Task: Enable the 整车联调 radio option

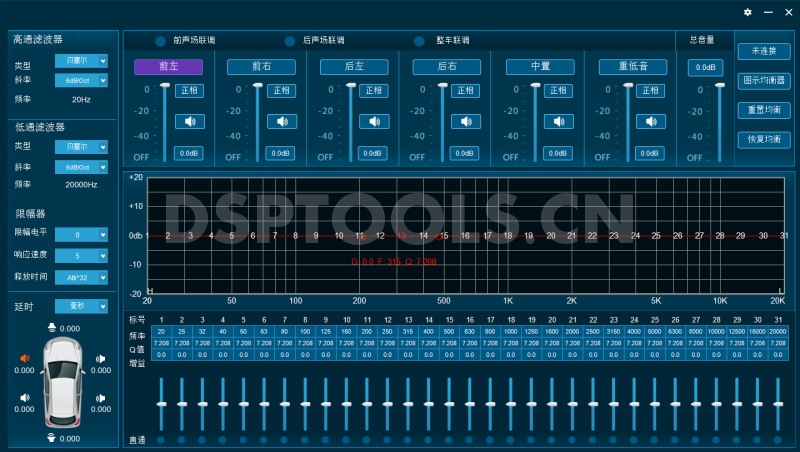Action: point(419,41)
